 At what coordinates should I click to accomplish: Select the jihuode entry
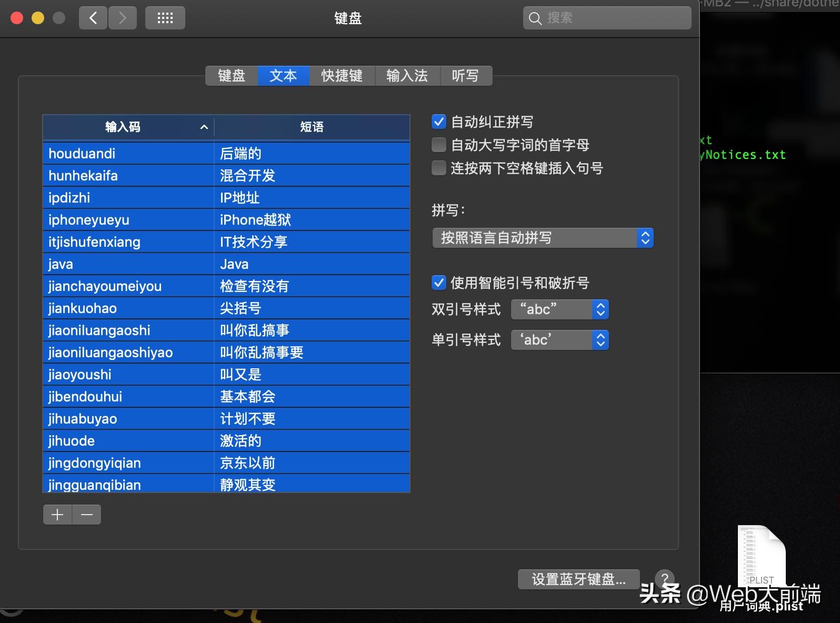[226, 441]
